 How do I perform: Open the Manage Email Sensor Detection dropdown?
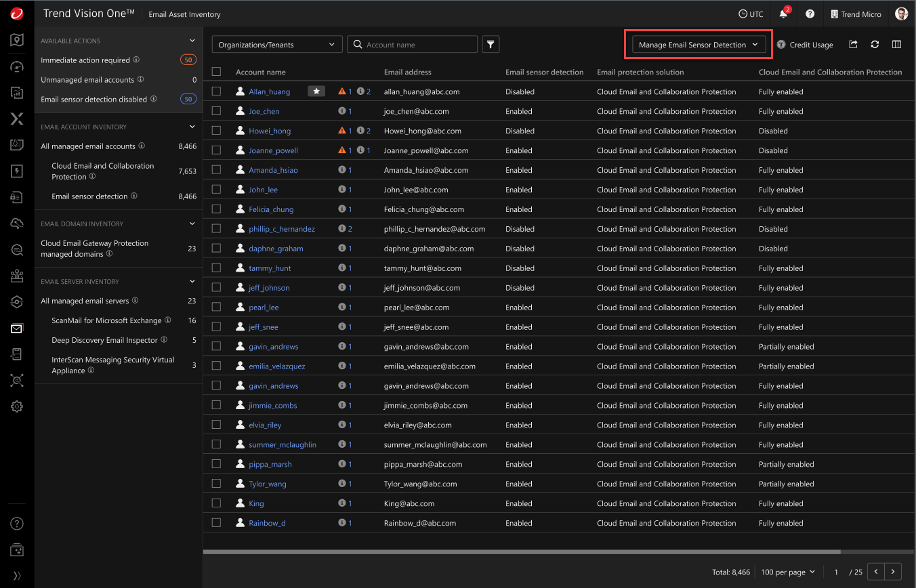(x=697, y=44)
